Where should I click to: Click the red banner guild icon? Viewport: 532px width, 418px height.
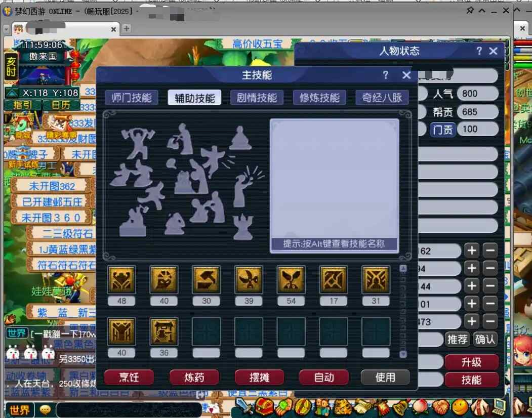pyautogui.click(x=383, y=407)
